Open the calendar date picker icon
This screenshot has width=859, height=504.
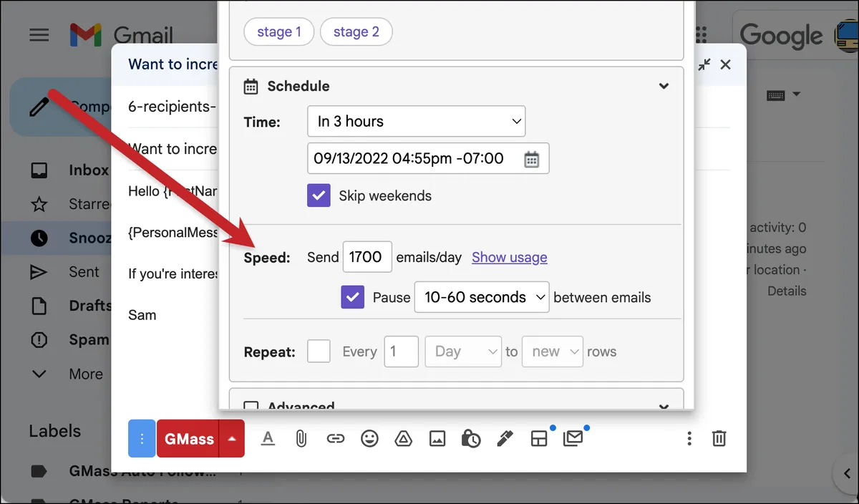coord(531,159)
